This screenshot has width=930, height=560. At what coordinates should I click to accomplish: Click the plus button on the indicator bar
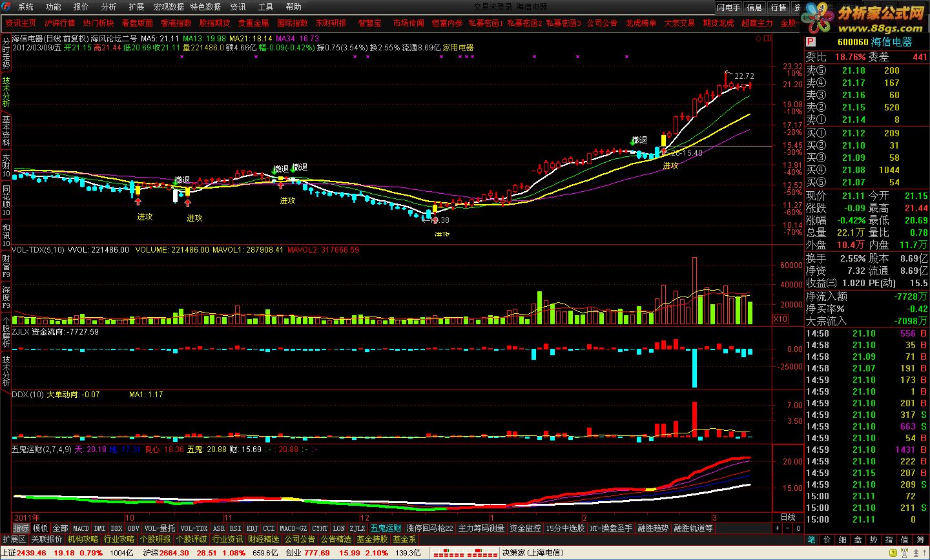pyautogui.click(x=777, y=528)
